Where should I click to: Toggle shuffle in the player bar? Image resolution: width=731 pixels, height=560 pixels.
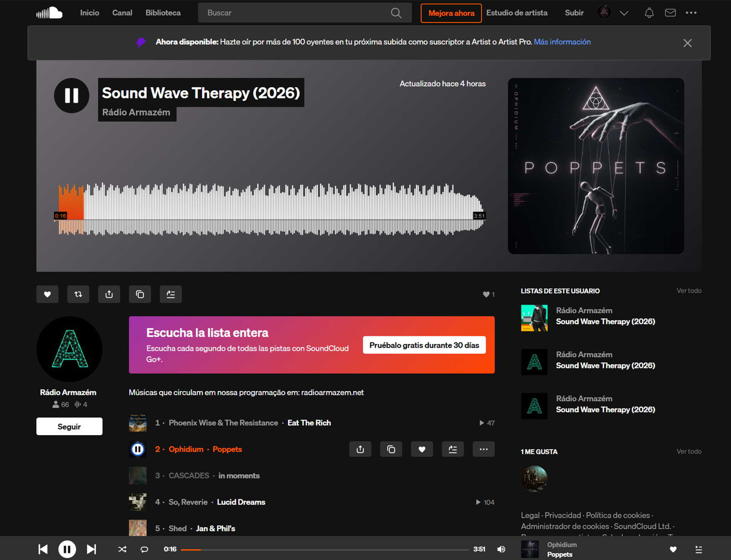tap(122, 549)
